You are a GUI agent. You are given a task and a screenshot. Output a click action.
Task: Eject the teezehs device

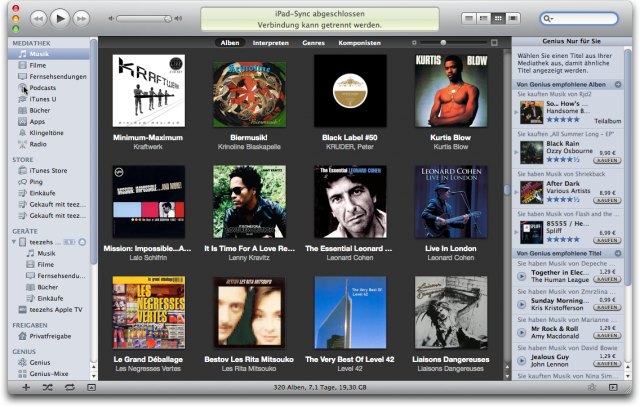[x=82, y=242]
